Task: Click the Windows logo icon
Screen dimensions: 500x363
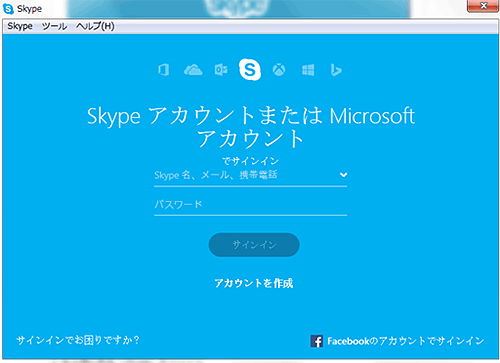Action: 308,70
